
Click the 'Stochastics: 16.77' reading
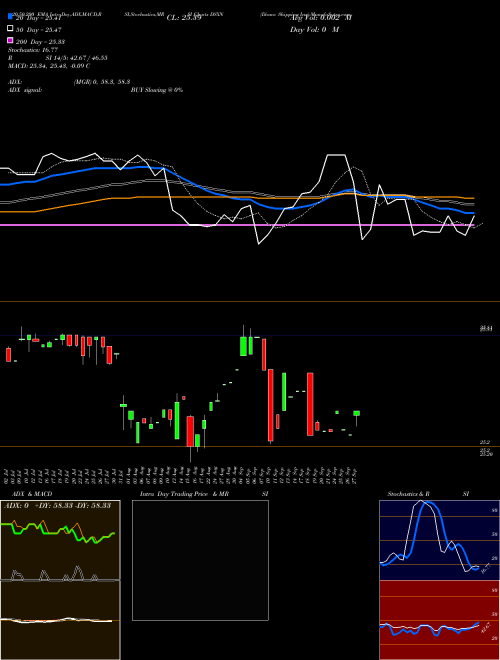point(33,50)
